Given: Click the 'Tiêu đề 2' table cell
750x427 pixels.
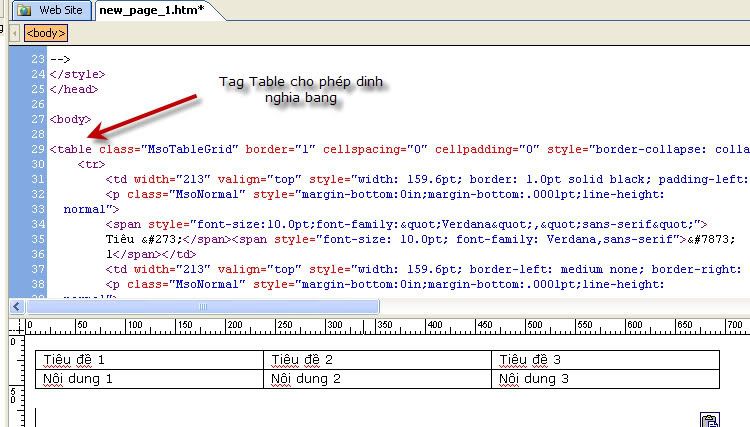Looking at the screenshot, I should pyautogui.click(x=377, y=360).
